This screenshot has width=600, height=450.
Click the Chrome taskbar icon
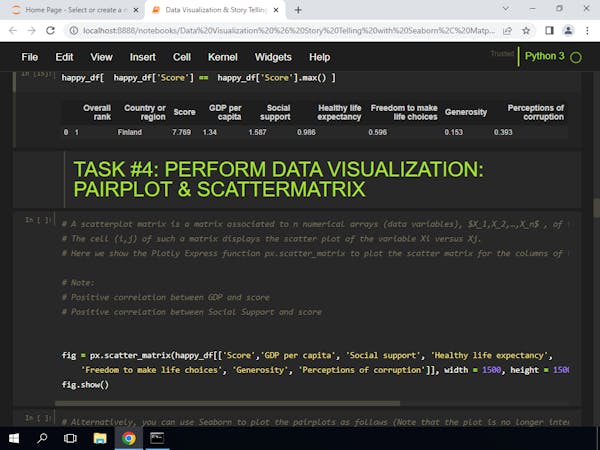(129, 438)
